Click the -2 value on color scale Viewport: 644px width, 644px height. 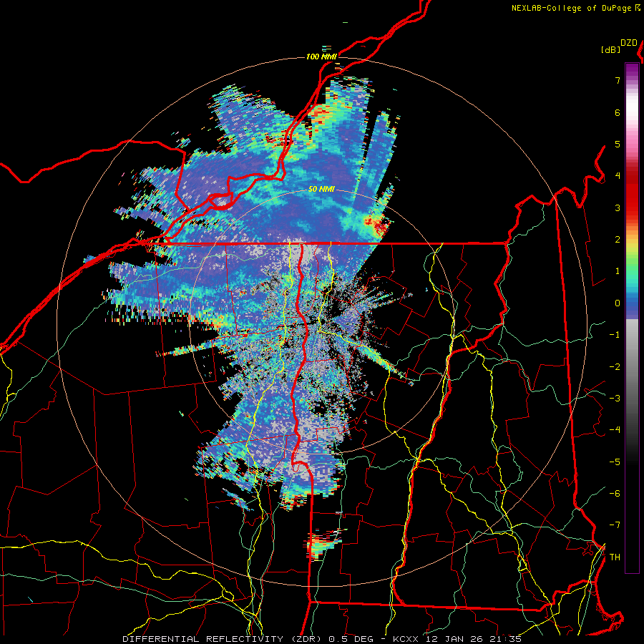coord(615,367)
